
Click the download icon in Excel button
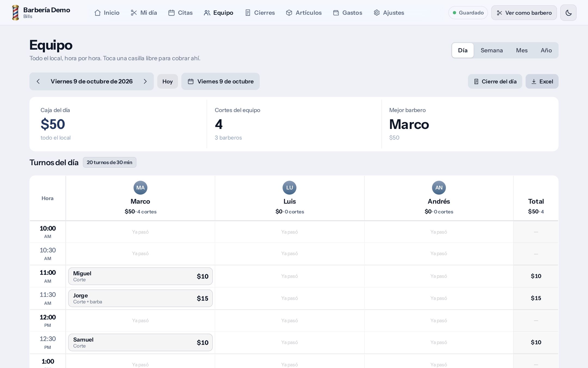(534, 82)
